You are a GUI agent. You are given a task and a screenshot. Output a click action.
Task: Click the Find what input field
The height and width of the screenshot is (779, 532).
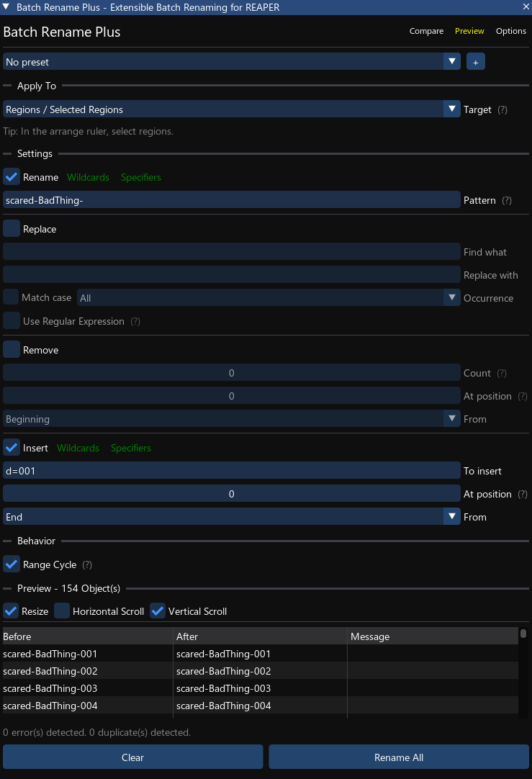click(x=232, y=253)
